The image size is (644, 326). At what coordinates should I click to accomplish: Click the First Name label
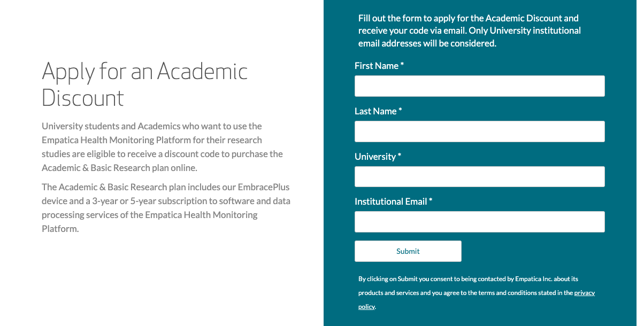pos(377,66)
